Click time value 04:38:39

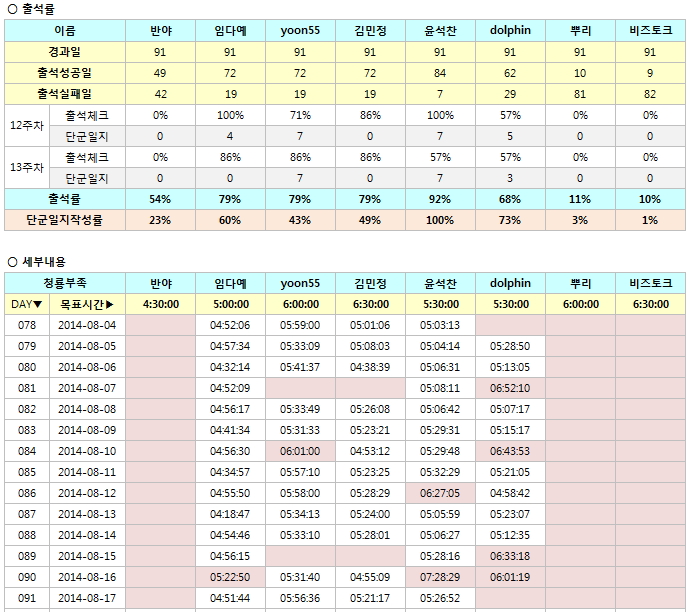[370, 367]
